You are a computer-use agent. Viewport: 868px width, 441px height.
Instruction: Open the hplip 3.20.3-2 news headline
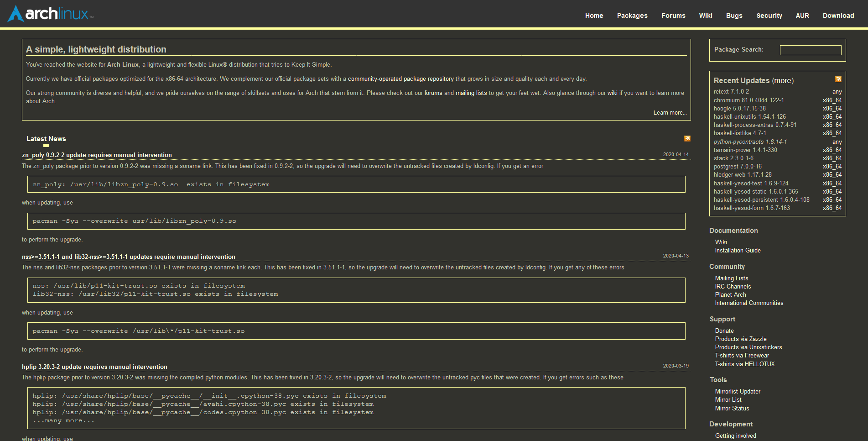[x=94, y=367]
